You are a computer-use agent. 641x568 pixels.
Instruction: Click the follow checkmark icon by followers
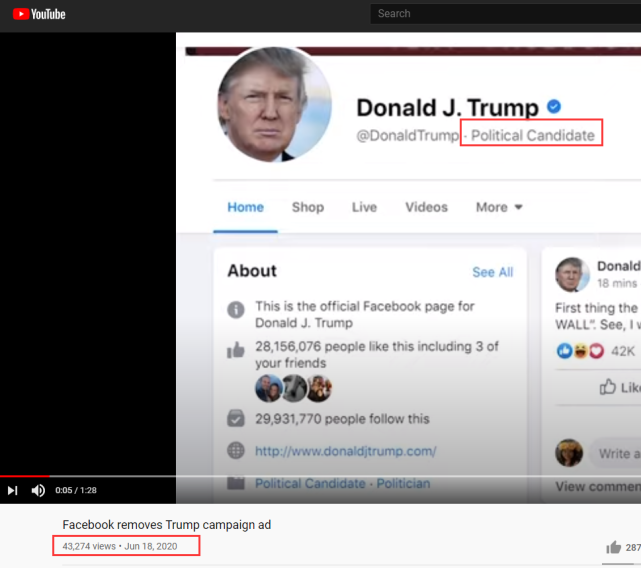[236, 418]
